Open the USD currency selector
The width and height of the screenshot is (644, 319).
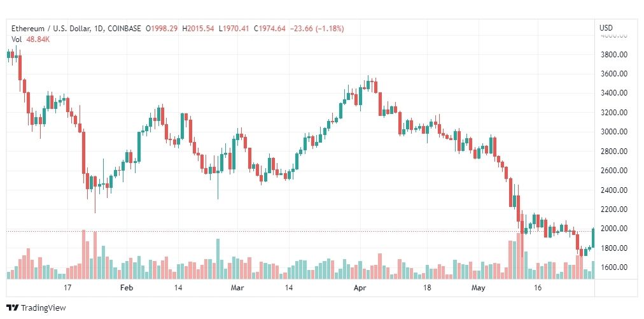[x=606, y=28]
